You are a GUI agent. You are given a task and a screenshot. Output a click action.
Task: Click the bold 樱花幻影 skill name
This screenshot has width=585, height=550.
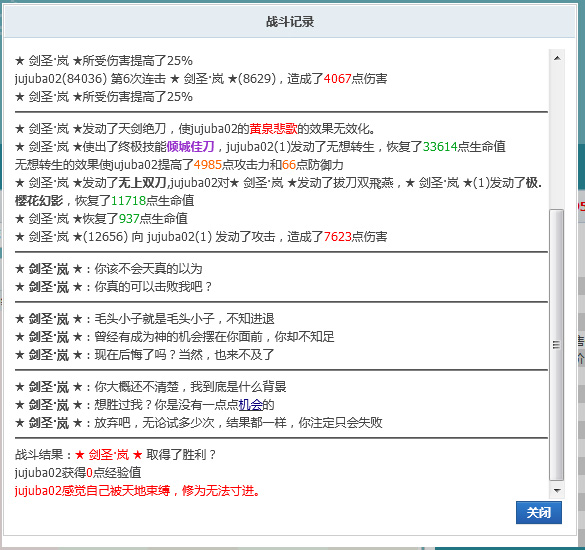(39, 201)
